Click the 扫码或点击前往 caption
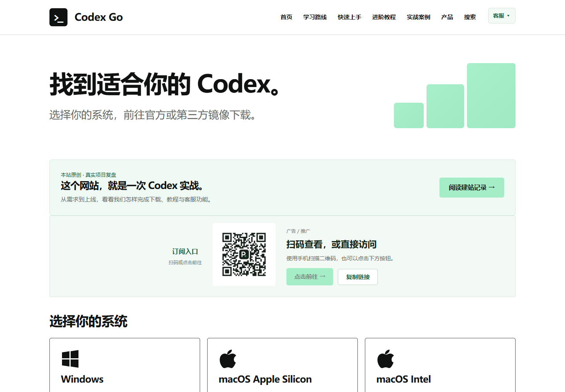The width and height of the screenshot is (565, 392). coord(185,263)
